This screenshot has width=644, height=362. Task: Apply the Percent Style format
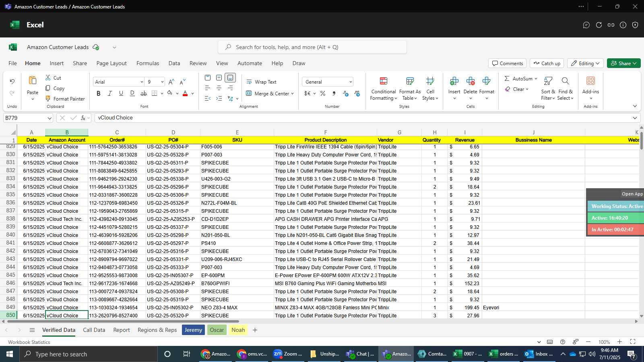pyautogui.click(x=323, y=93)
